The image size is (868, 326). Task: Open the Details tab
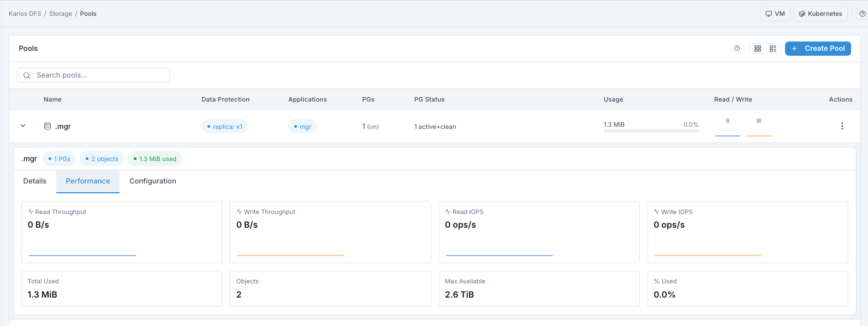35,181
